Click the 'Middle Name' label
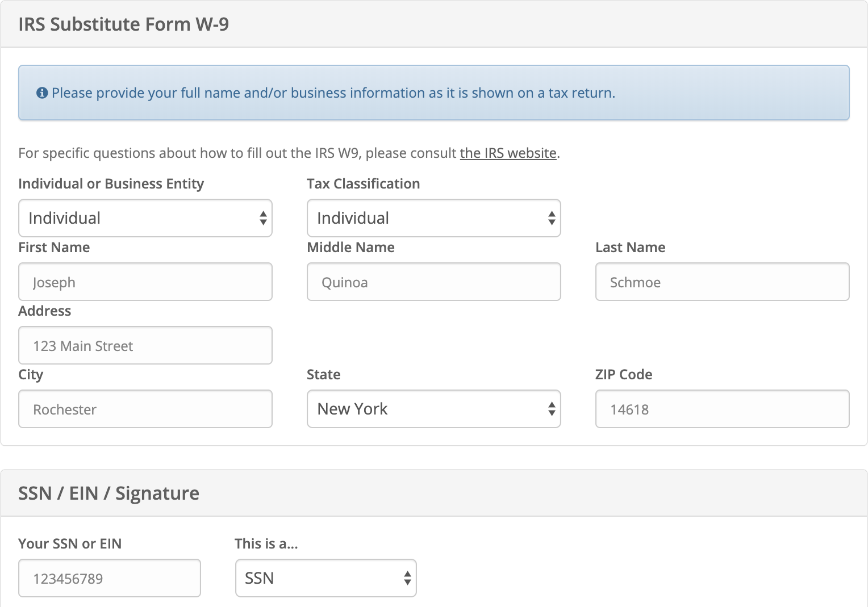Image resolution: width=868 pixels, height=607 pixels. (350, 248)
